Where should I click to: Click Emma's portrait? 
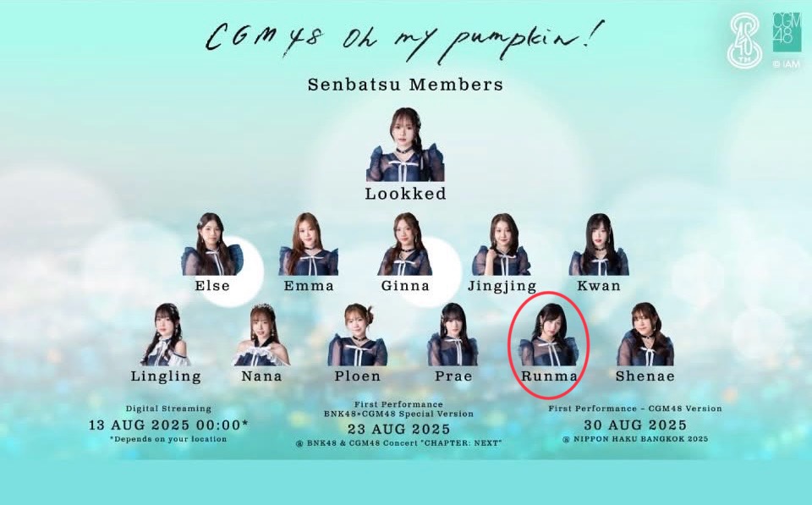click(309, 244)
